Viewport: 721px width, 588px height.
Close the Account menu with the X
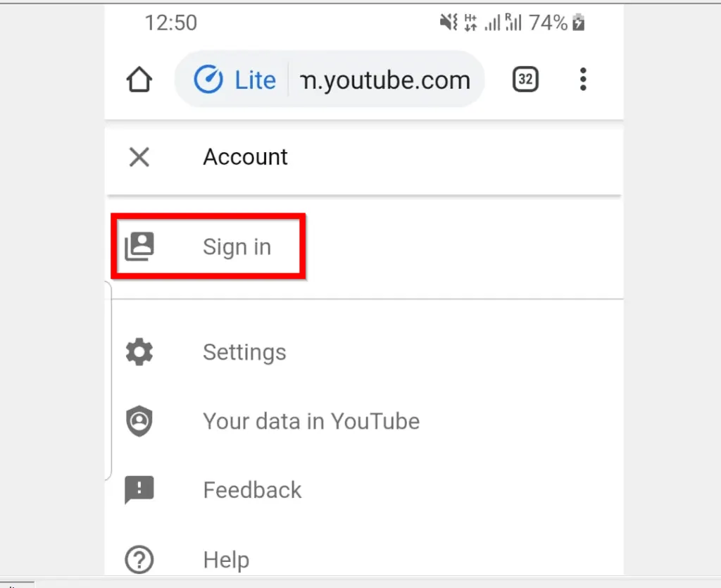(139, 156)
